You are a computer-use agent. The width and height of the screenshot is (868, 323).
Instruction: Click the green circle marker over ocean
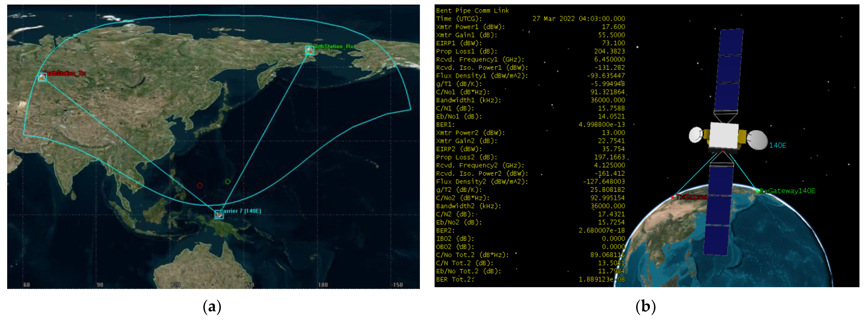(228, 182)
